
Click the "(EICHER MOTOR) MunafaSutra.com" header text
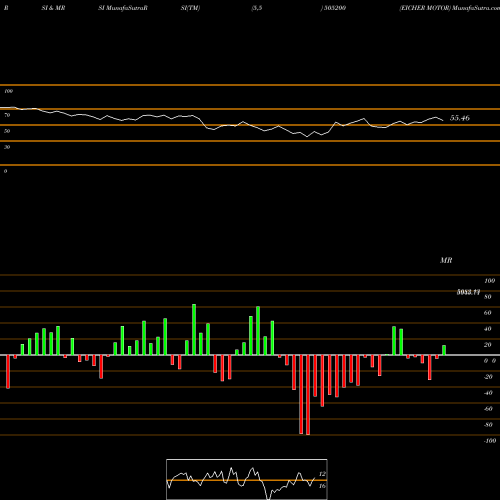(449, 8)
